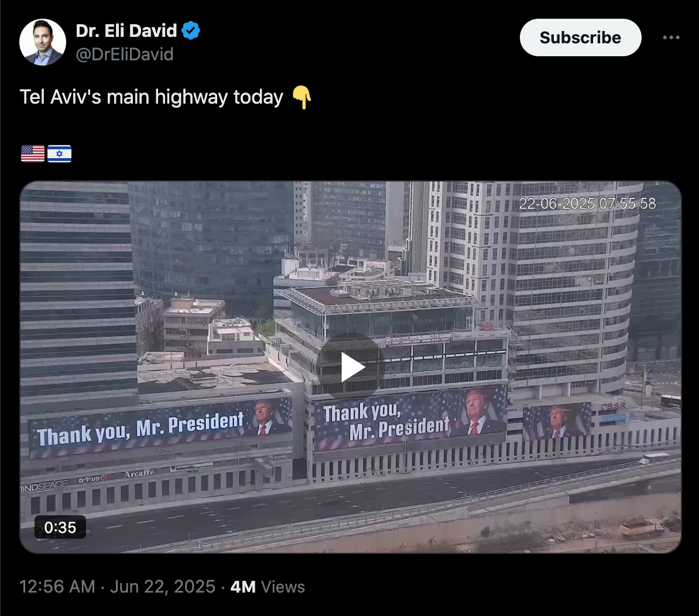Click Dr. Eli David's profile avatar
The height and width of the screenshot is (616, 699).
point(43,42)
